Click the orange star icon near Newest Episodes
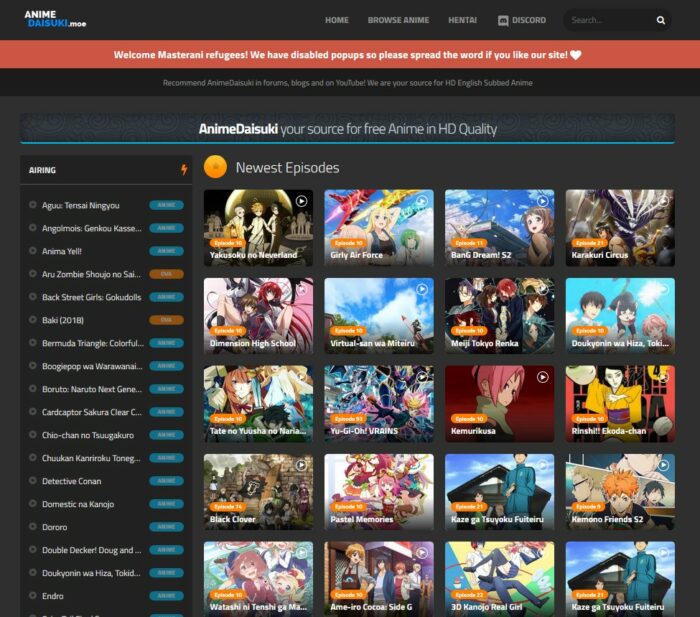Image resolution: width=700 pixels, height=617 pixels. coord(215,167)
